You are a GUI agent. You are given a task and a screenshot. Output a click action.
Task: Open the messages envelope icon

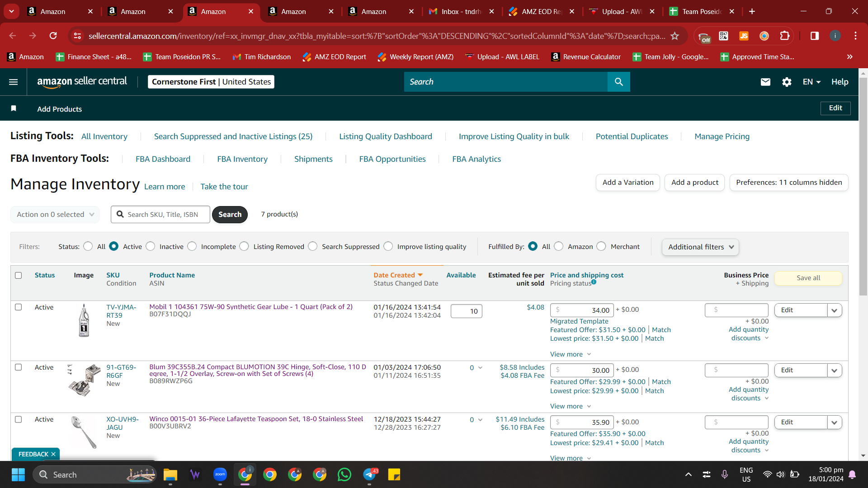pos(765,82)
